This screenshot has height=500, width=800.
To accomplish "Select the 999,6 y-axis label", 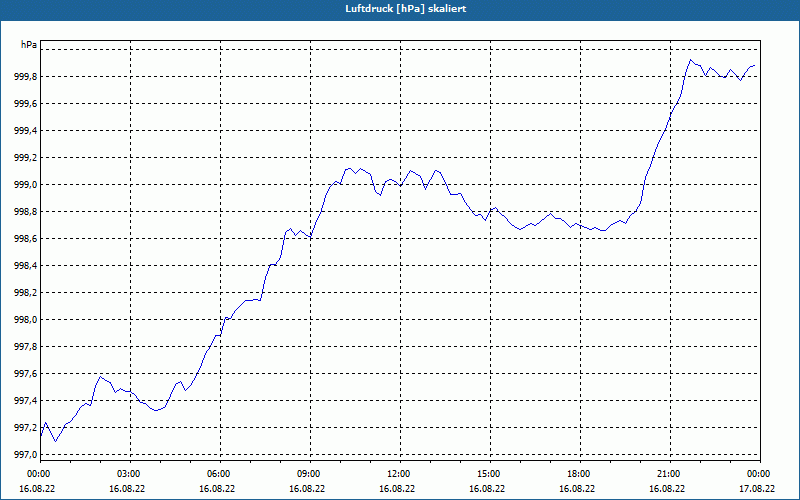I will tap(25, 104).
